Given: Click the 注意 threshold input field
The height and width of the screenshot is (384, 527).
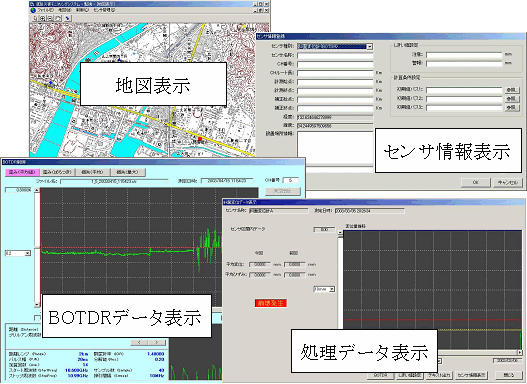Looking at the screenshot, I should [x=464, y=54].
